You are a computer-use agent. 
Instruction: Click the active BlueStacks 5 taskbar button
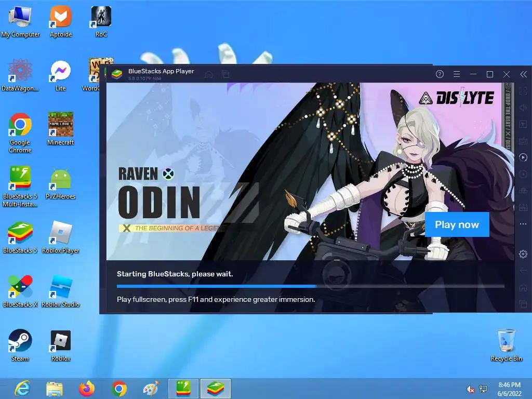[x=216, y=389]
